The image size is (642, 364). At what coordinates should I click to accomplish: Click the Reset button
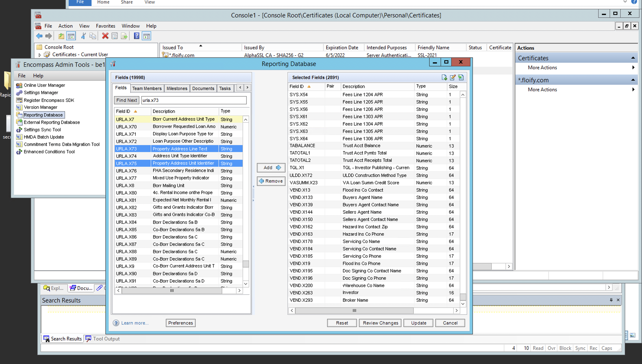tap(342, 323)
